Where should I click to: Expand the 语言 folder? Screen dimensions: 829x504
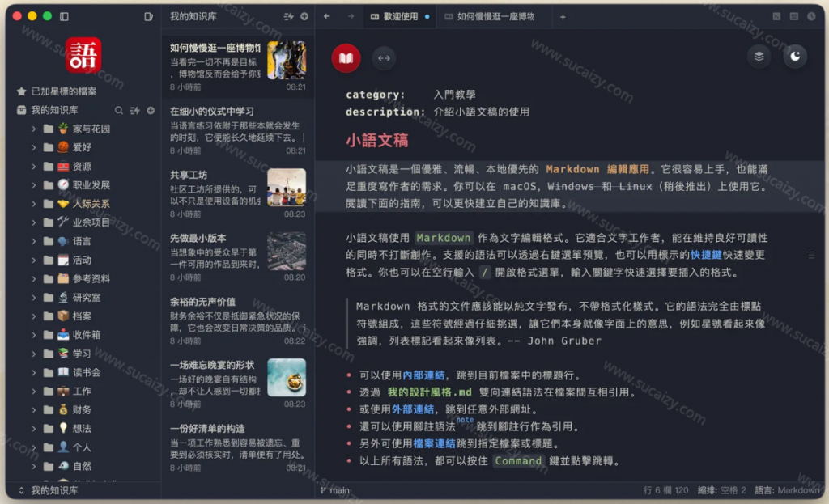pos(34,241)
